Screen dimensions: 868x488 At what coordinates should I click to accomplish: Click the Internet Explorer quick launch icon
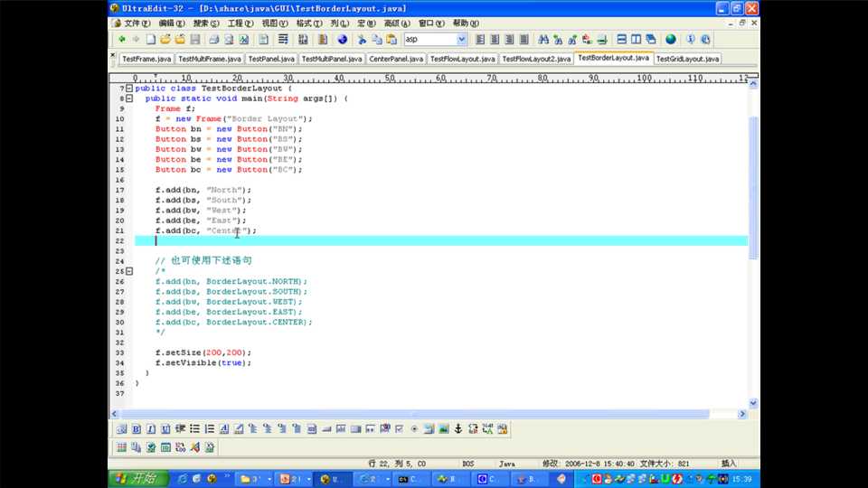click(x=182, y=479)
